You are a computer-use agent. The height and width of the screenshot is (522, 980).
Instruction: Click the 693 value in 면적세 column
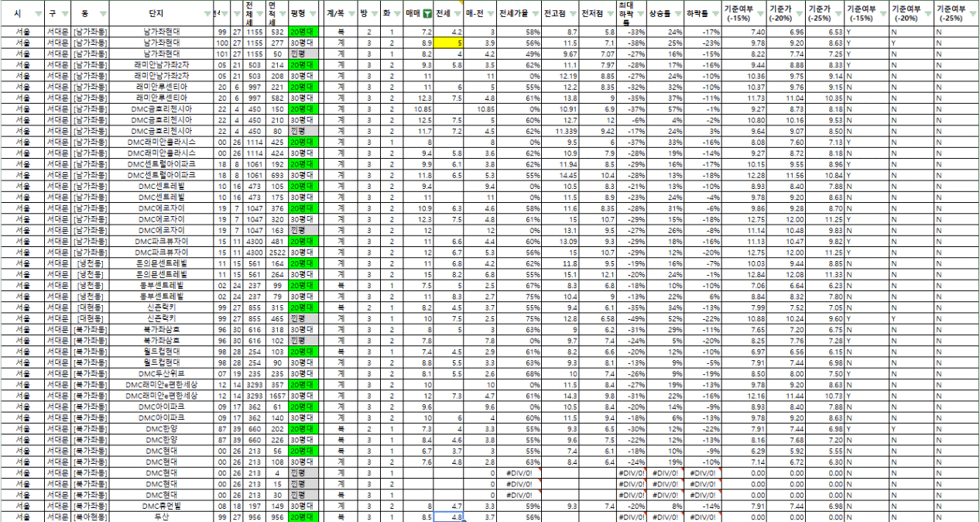[276, 177]
